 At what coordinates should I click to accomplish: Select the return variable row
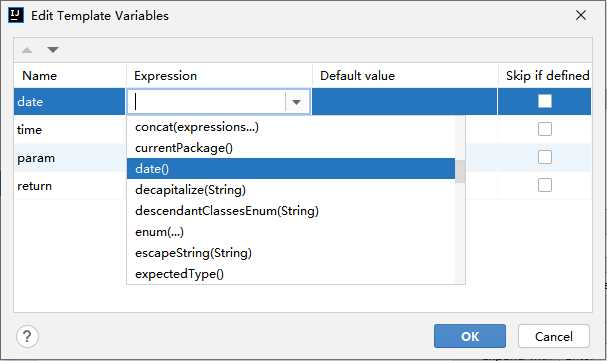[302, 186]
